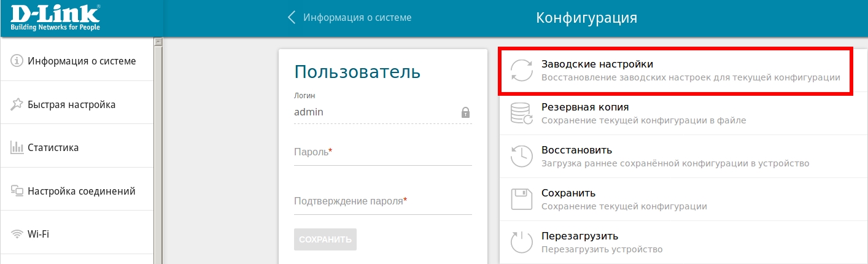
Task: Click the reboot power icon
Action: click(522, 243)
